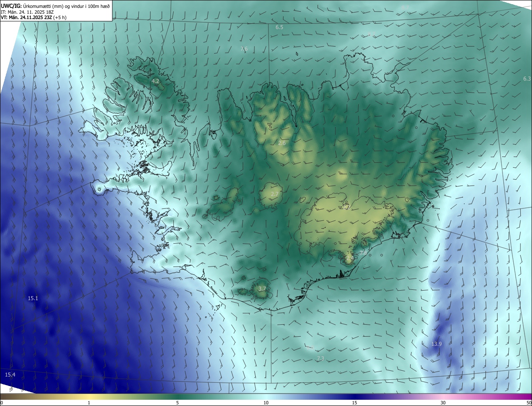Click the 6.5 value label north of Iceland

click(279, 27)
